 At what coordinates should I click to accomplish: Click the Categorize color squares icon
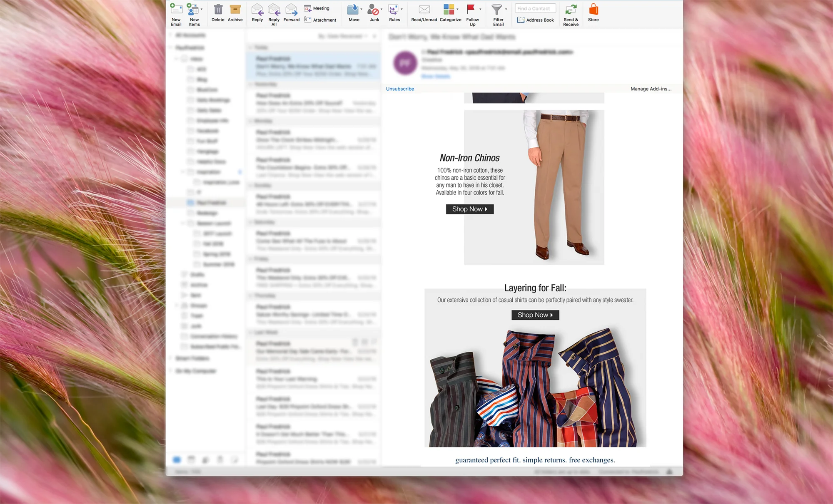click(x=449, y=9)
